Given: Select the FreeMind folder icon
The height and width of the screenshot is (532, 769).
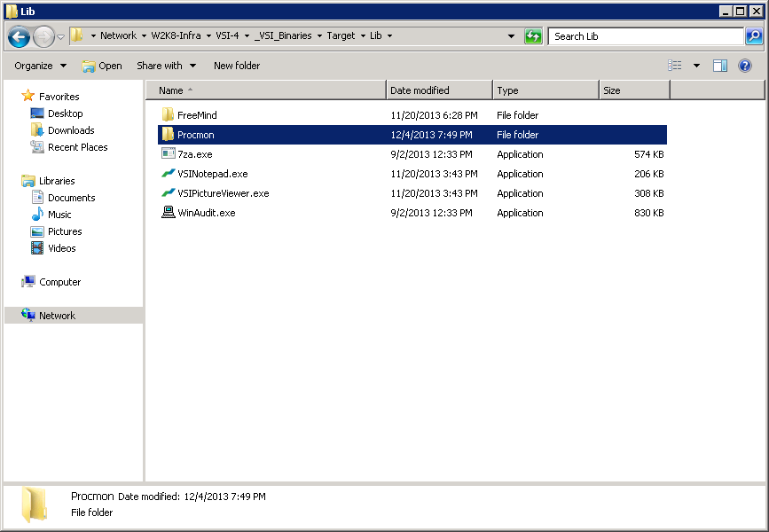Looking at the screenshot, I should pyautogui.click(x=168, y=114).
